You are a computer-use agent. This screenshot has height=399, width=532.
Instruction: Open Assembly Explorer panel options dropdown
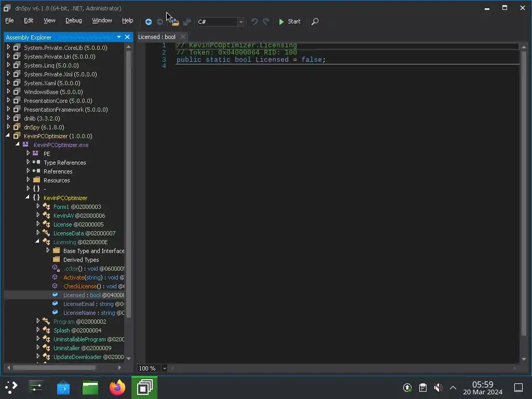click(119, 37)
